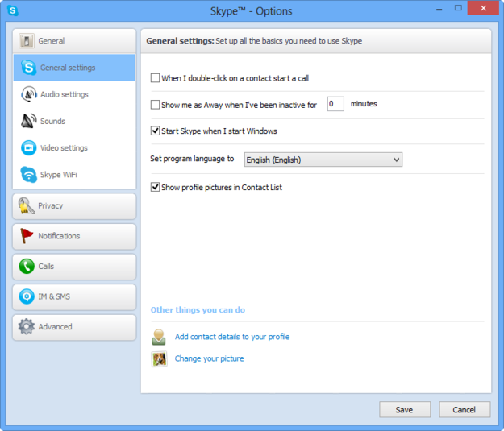Open Add contact details to your profile link
The height and width of the screenshot is (431, 504).
pos(232,337)
